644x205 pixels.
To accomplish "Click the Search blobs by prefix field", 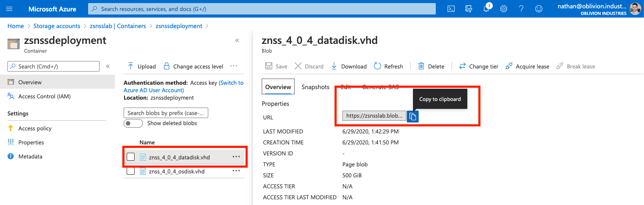I will tap(166, 113).
